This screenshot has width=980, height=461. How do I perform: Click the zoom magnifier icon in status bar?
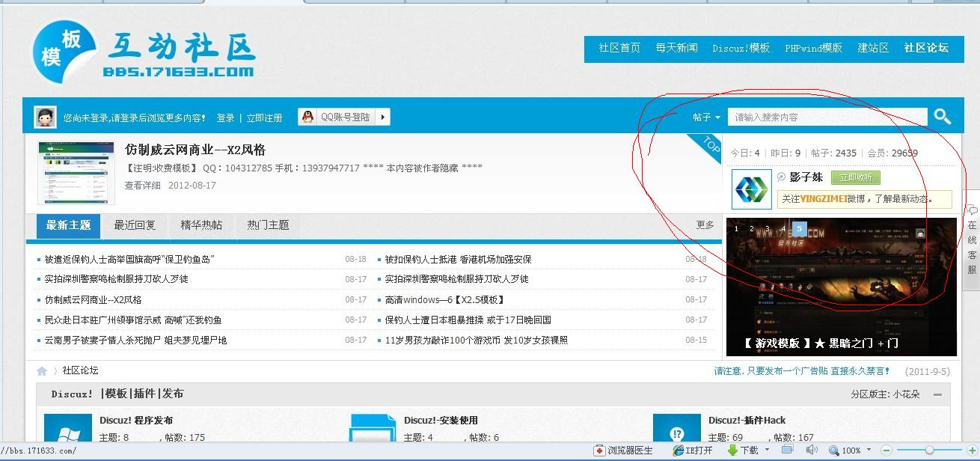833,451
